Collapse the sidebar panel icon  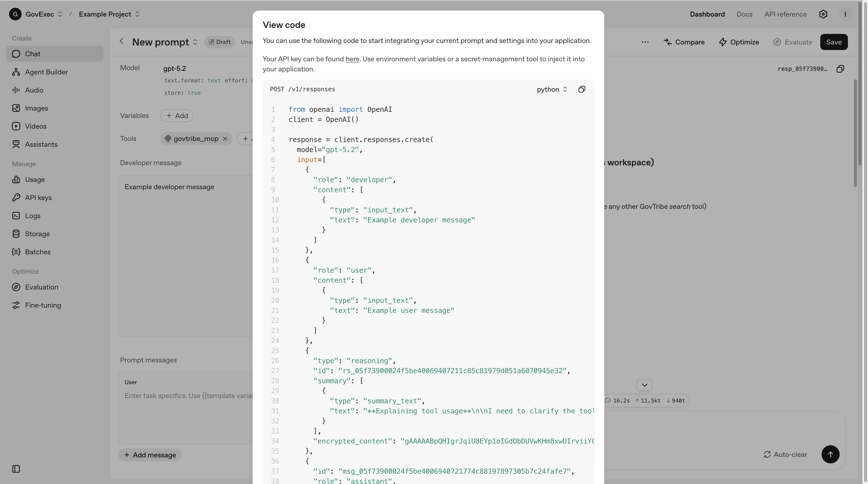[16, 469]
